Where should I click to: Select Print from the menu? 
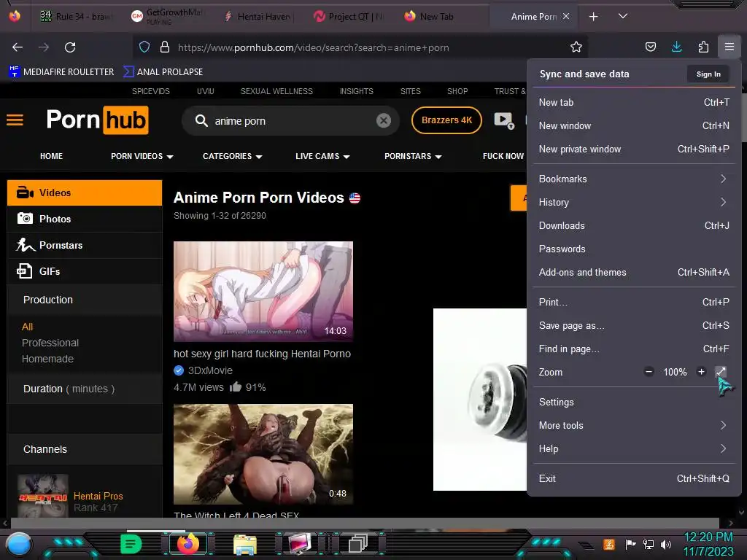click(x=634, y=303)
